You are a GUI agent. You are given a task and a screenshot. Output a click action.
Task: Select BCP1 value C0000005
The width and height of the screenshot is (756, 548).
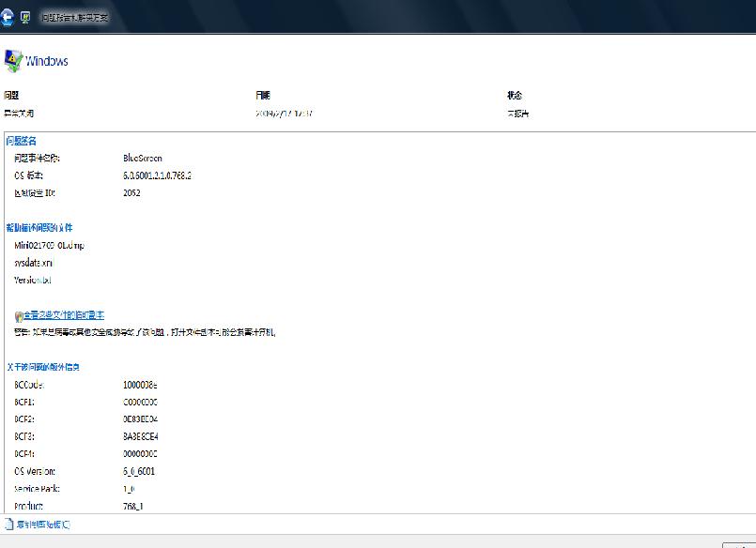click(140, 403)
